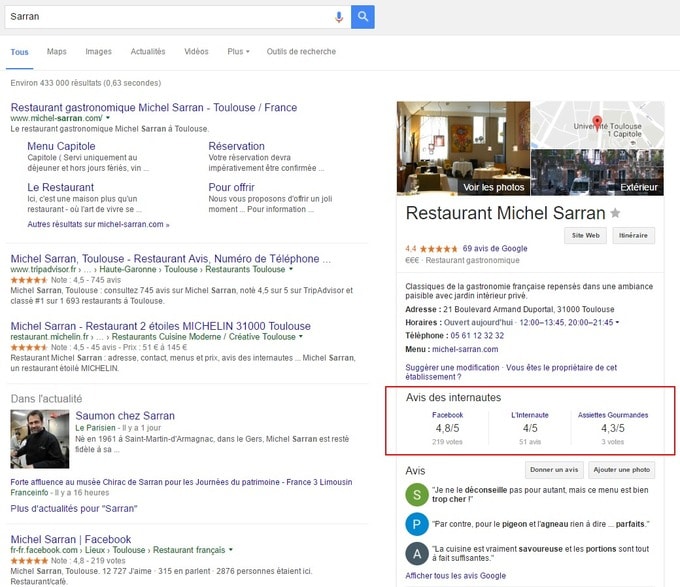
Task: Open dropdown arrow after tripadvisor Restaurants Toulouse
Action: (291, 269)
